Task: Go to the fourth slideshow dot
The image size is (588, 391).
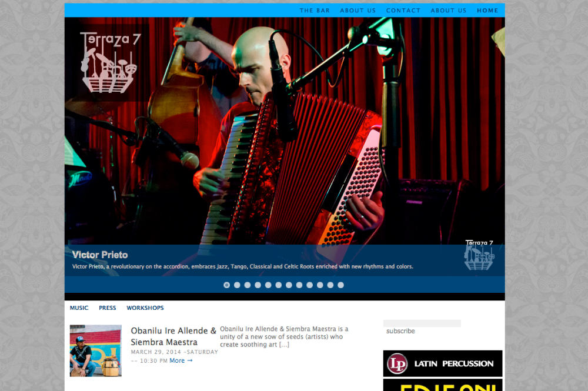Action: pos(258,285)
